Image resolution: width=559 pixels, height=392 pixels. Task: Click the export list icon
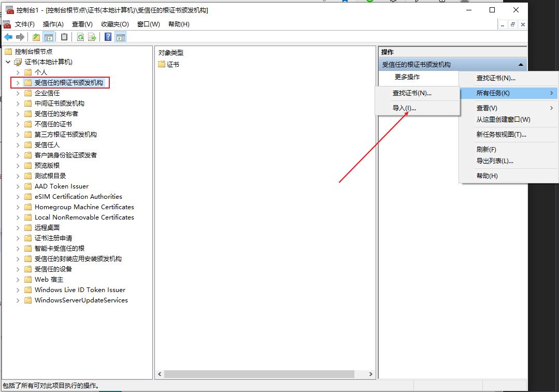pos(93,37)
